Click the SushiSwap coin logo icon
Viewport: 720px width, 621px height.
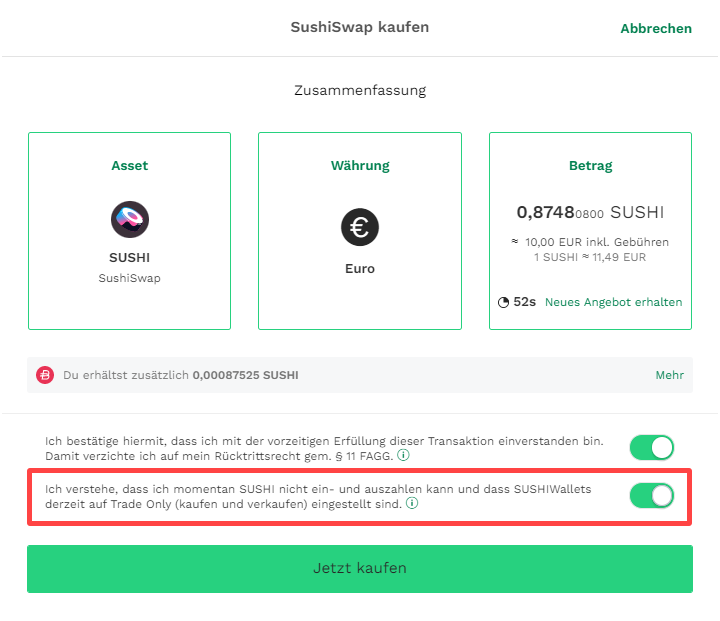click(129, 219)
